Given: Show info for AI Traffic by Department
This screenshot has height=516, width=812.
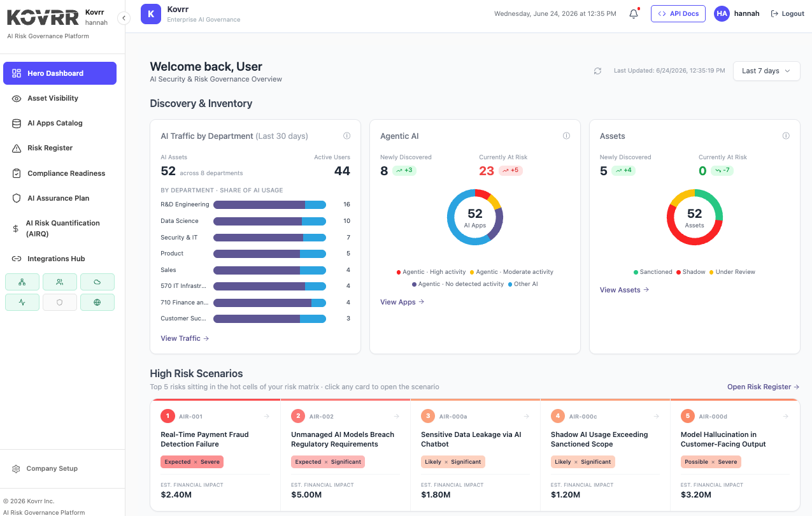Looking at the screenshot, I should 347,136.
